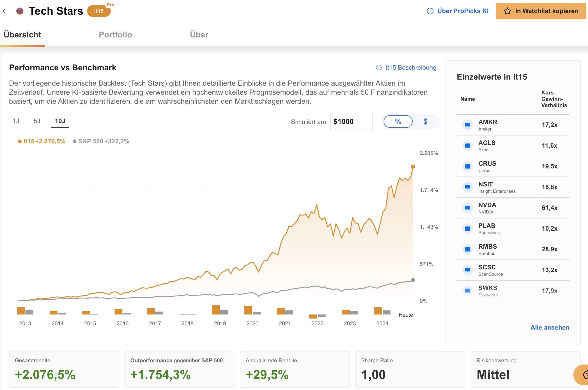The image size is (588, 390).
Task: Click the 17,2x ratio value for AMKR
Action: [549, 125]
